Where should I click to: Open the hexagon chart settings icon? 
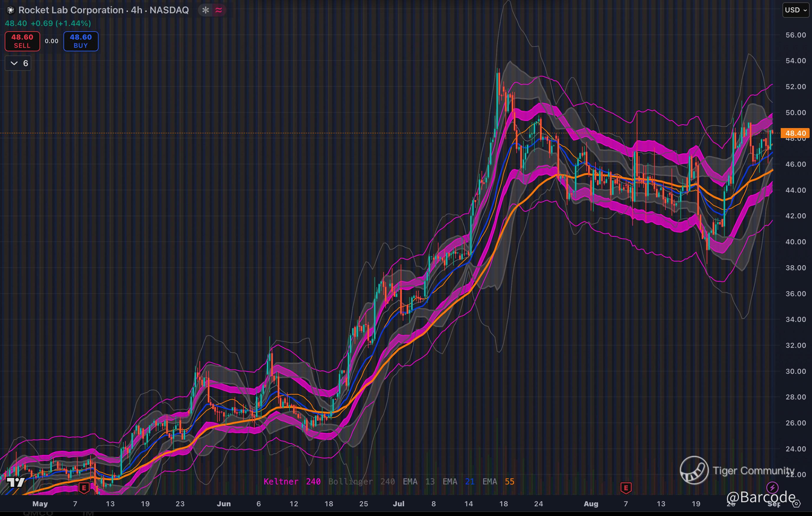pos(796,504)
